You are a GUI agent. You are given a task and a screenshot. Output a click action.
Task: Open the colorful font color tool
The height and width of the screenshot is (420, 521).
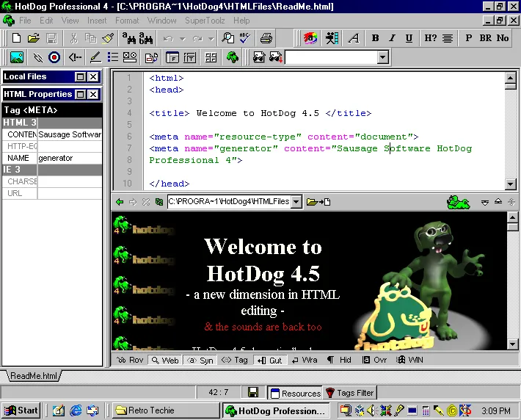pos(310,38)
